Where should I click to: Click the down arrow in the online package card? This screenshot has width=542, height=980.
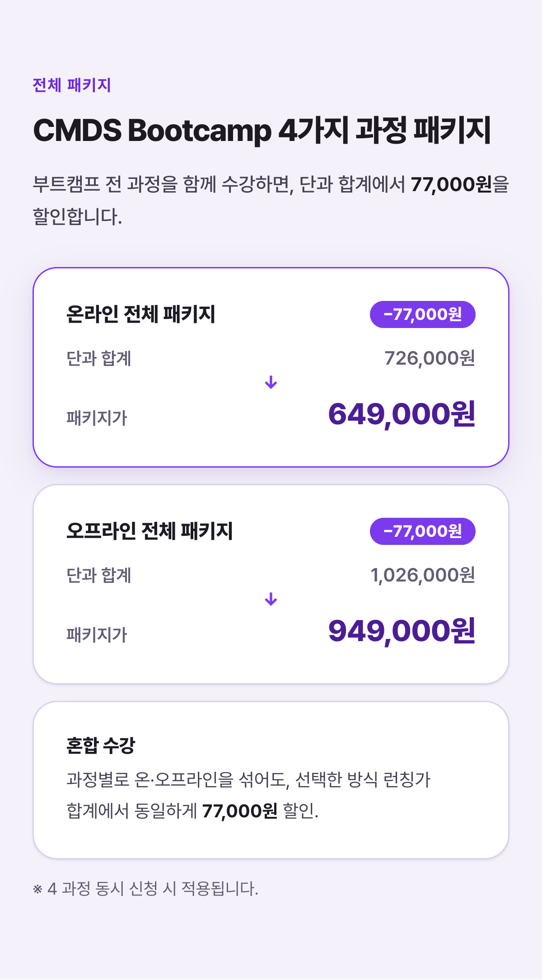click(271, 382)
